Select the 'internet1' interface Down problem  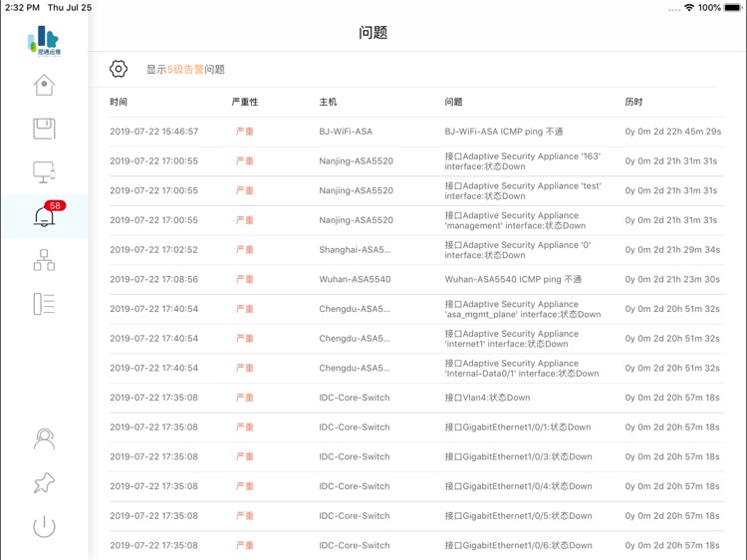(x=511, y=339)
